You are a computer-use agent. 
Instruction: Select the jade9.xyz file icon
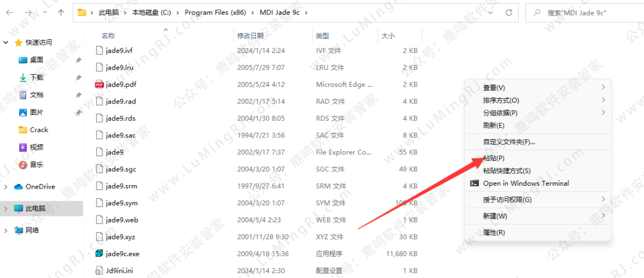point(98,236)
